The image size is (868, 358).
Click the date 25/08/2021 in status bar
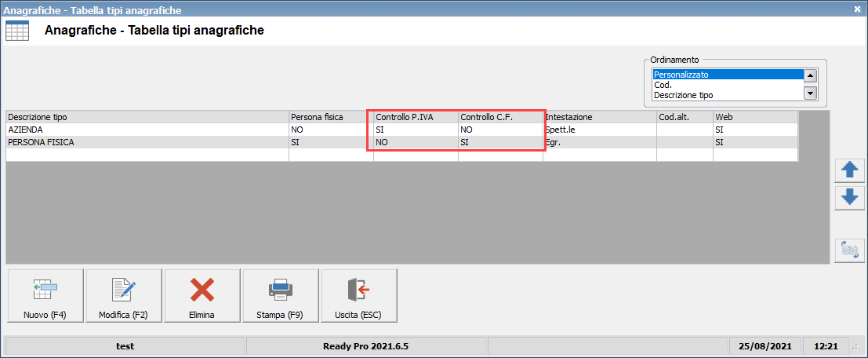765,346
